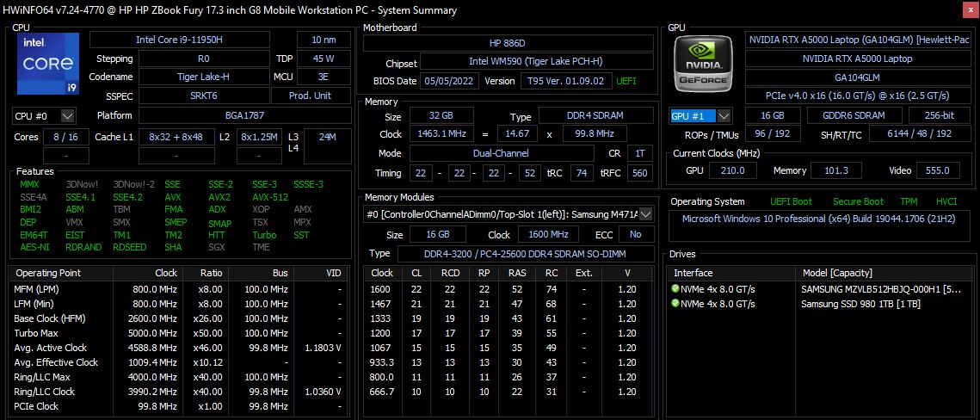This screenshot has height=420, width=980.
Task: Click BIOS version T95 Ver. 01.09.02
Action: tap(566, 81)
